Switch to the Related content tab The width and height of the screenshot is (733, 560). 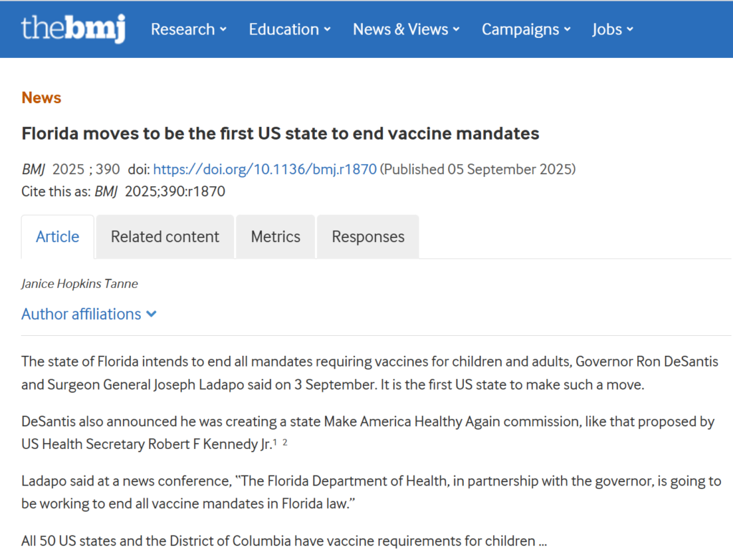coord(165,236)
